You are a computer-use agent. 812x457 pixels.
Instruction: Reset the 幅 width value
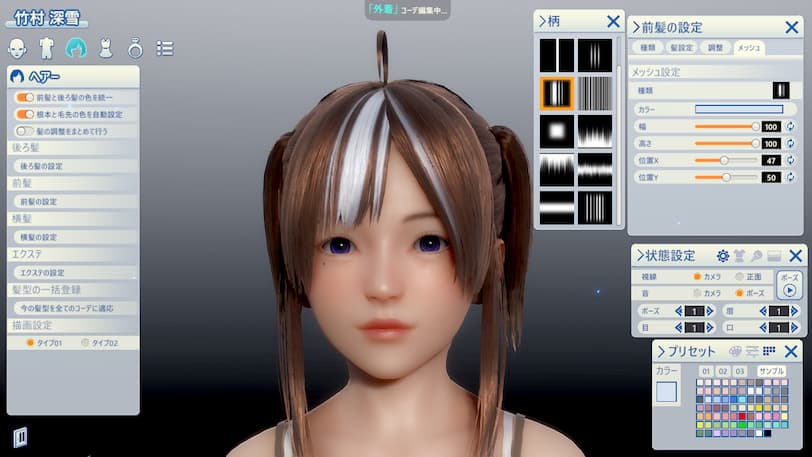(790, 126)
